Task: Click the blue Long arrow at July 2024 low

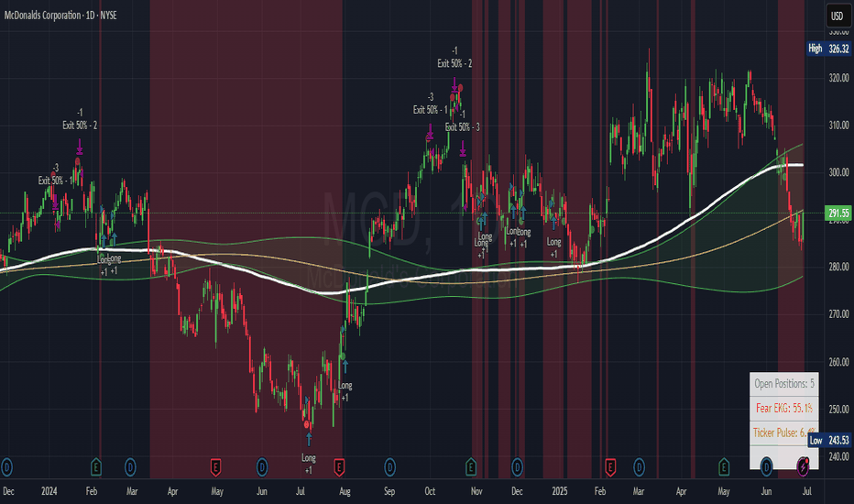Action: pyautogui.click(x=309, y=439)
